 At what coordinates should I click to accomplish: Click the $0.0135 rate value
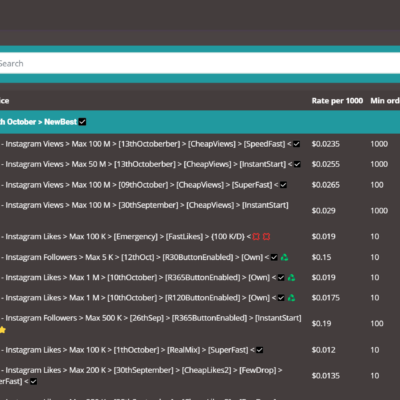[x=326, y=376]
